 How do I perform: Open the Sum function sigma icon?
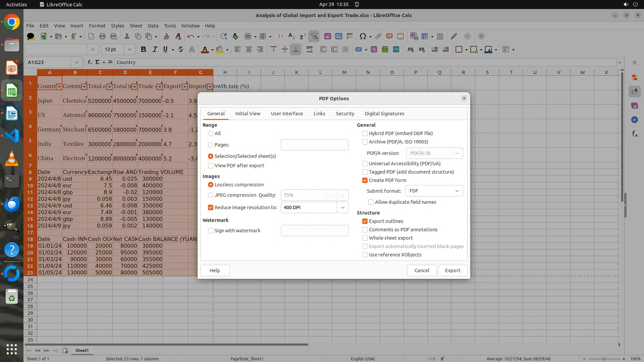point(97,62)
